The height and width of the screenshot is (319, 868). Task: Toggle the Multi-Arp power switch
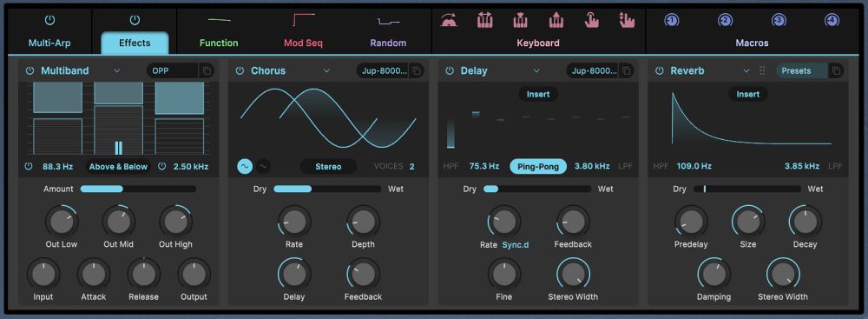[49, 21]
